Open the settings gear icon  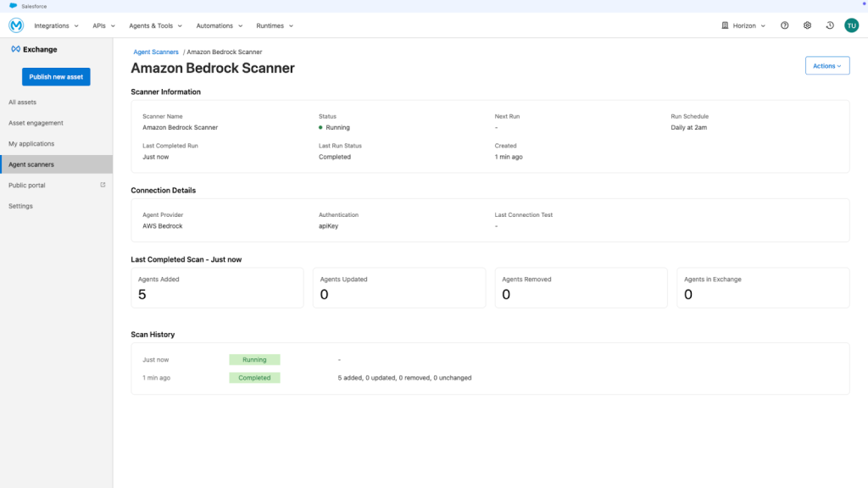click(807, 25)
